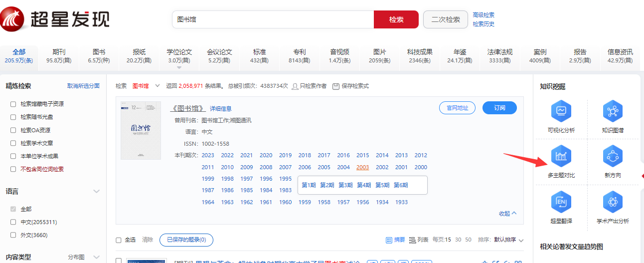Switch to the 专利 tab
Screen dimensions: 644x263
click(x=299, y=56)
